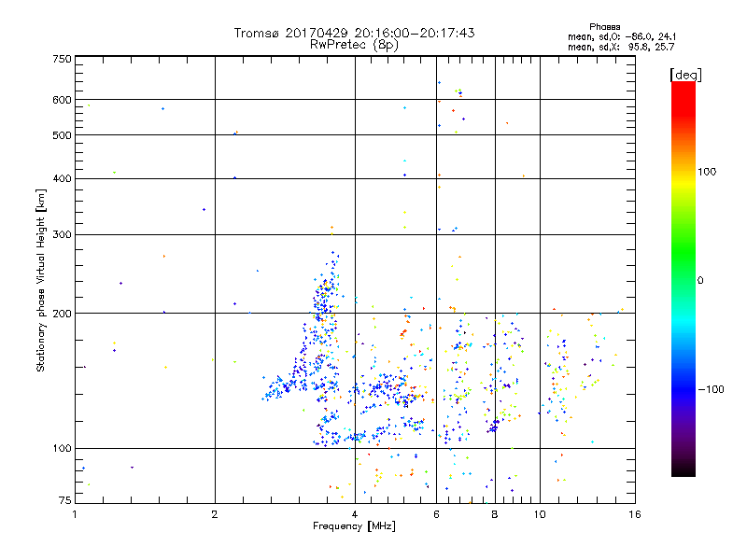
Task: Click the x-axis tick label '6'
Action: coord(436,514)
